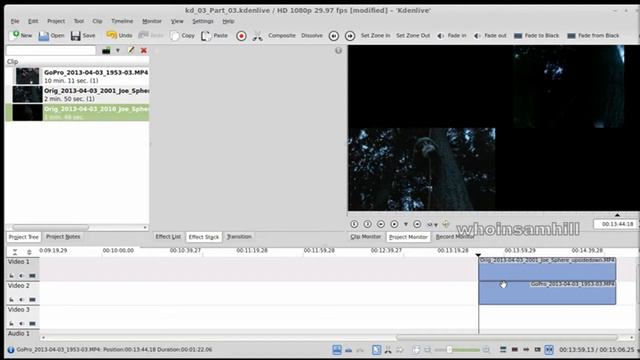Lock the Video 1 track
The width and height of the screenshot is (640, 360).
(11, 276)
